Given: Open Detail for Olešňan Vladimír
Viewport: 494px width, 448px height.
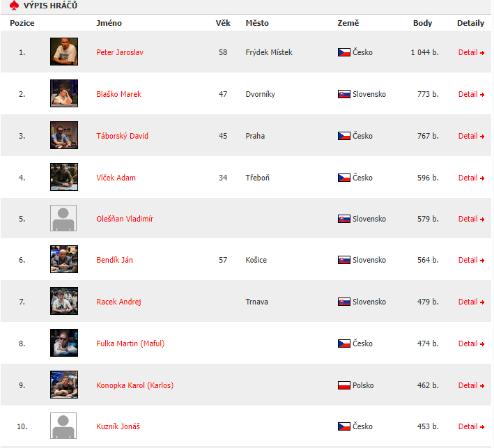Looking at the screenshot, I should point(471,219).
